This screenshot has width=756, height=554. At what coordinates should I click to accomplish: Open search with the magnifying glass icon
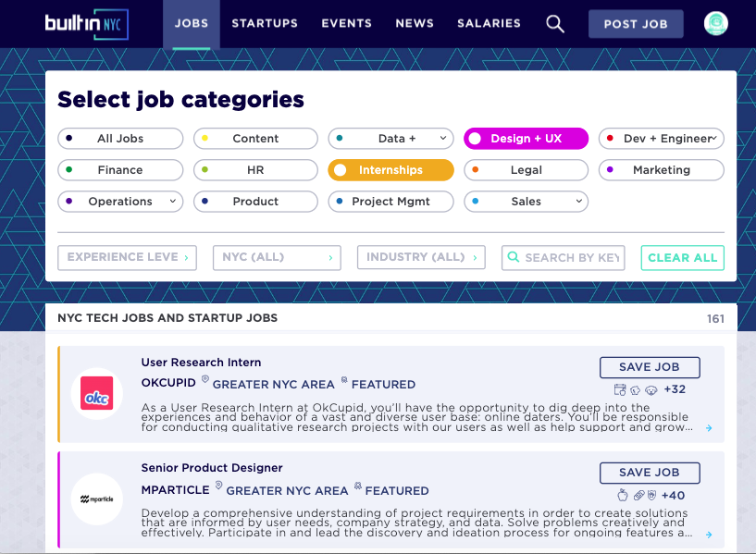click(x=554, y=24)
